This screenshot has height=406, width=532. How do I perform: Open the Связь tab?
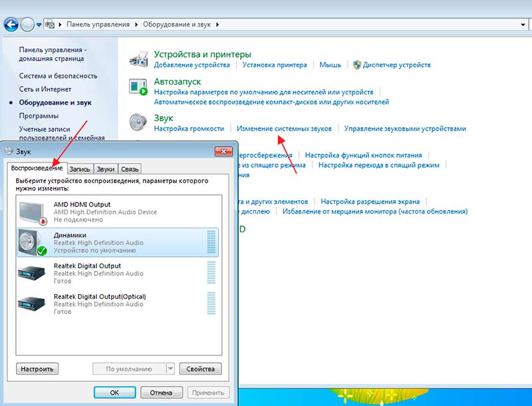click(x=130, y=169)
